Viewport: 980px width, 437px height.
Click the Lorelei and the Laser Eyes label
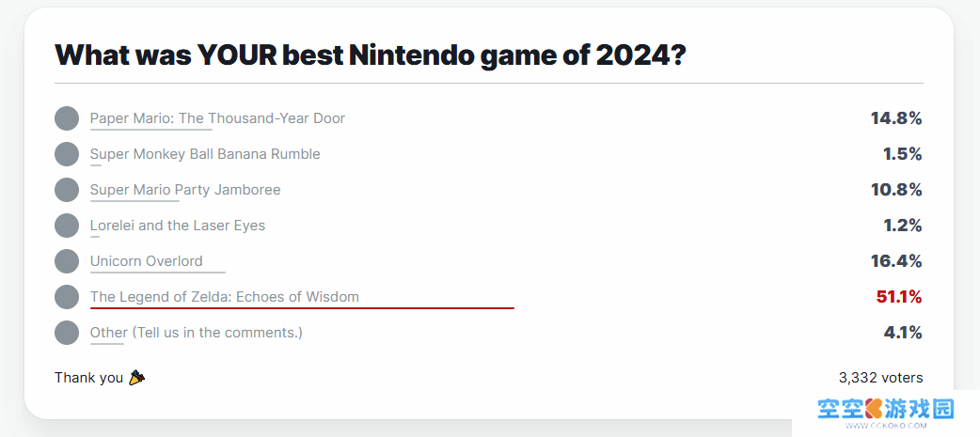point(178,225)
